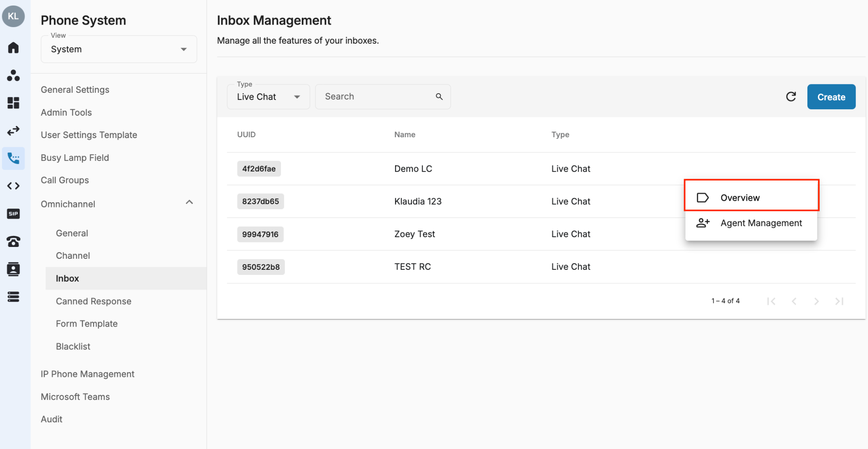Click the Zoey Test inbox name
This screenshot has width=868, height=449.
pyautogui.click(x=415, y=234)
